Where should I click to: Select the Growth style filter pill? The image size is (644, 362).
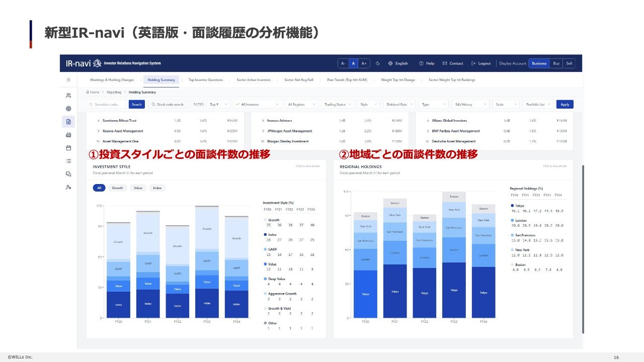tap(117, 188)
